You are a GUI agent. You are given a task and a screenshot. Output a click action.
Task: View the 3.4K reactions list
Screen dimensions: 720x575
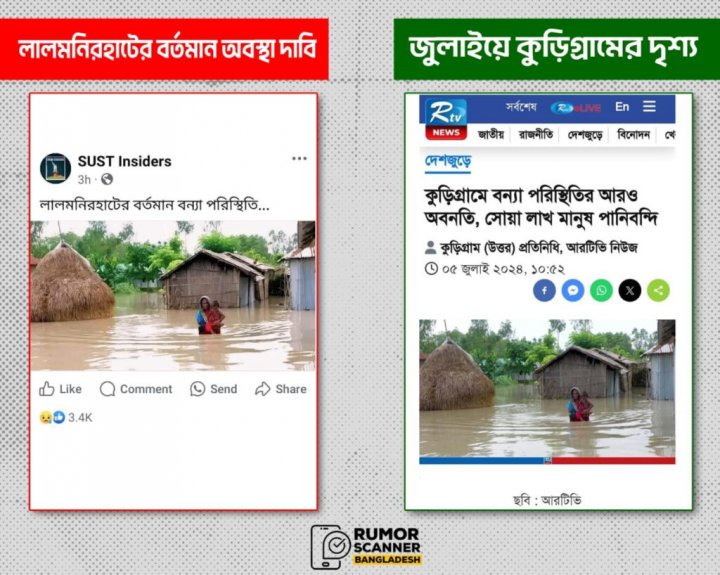click(66, 417)
